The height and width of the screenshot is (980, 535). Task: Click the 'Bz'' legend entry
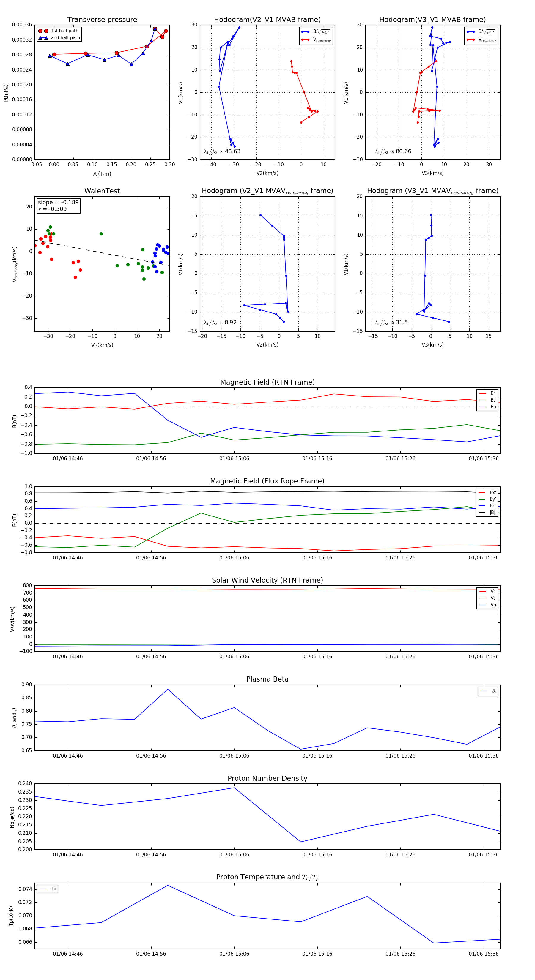487,506
